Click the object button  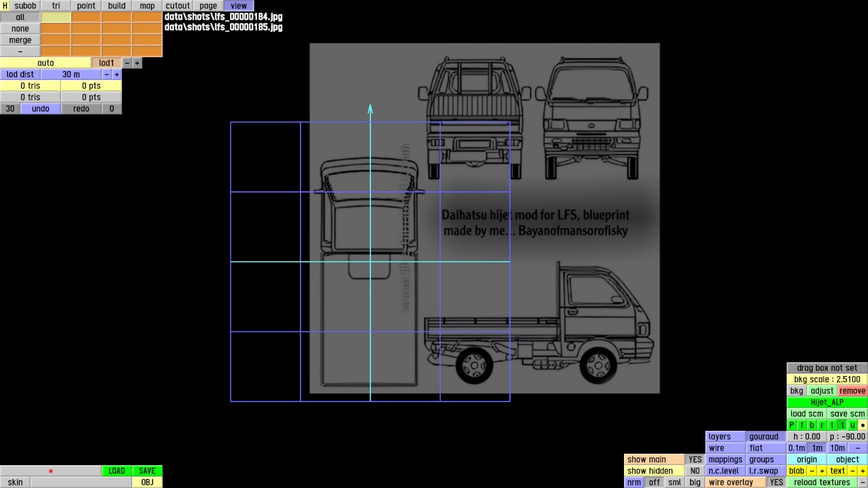coord(848,459)
